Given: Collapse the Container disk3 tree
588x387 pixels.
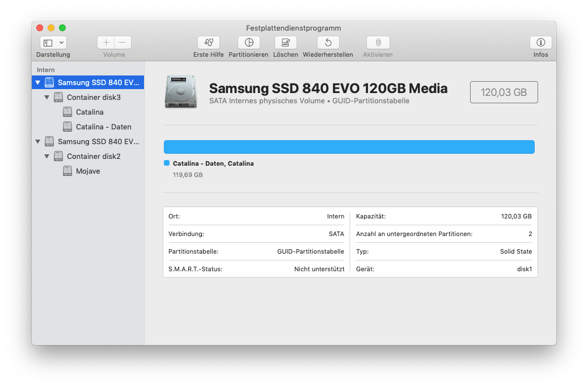Looking at the screenshot, I should 47,98.
